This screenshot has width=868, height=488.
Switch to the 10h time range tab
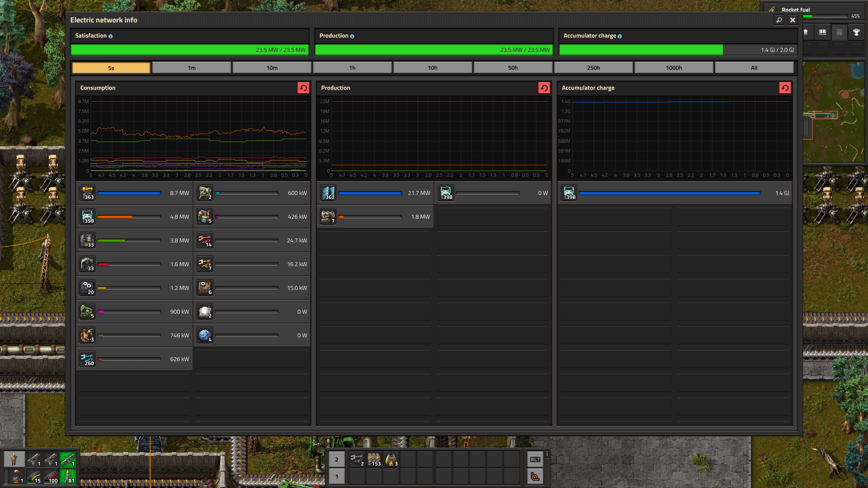[x=432, y=68]
